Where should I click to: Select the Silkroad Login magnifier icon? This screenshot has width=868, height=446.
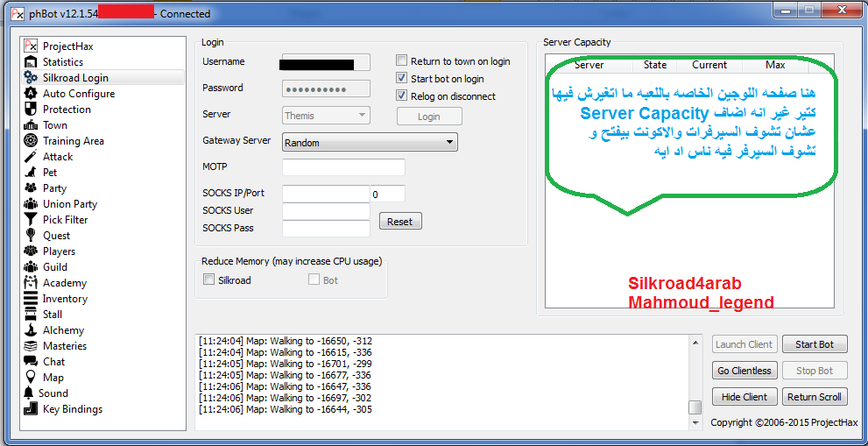click(31, 78)
